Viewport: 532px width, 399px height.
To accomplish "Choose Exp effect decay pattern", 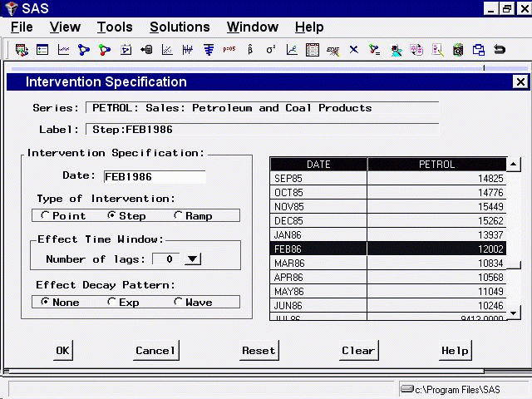I will coord(123,302).
